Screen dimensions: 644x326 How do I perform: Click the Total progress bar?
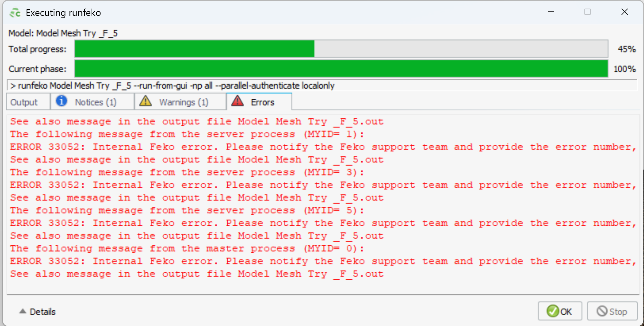(341, 49)
